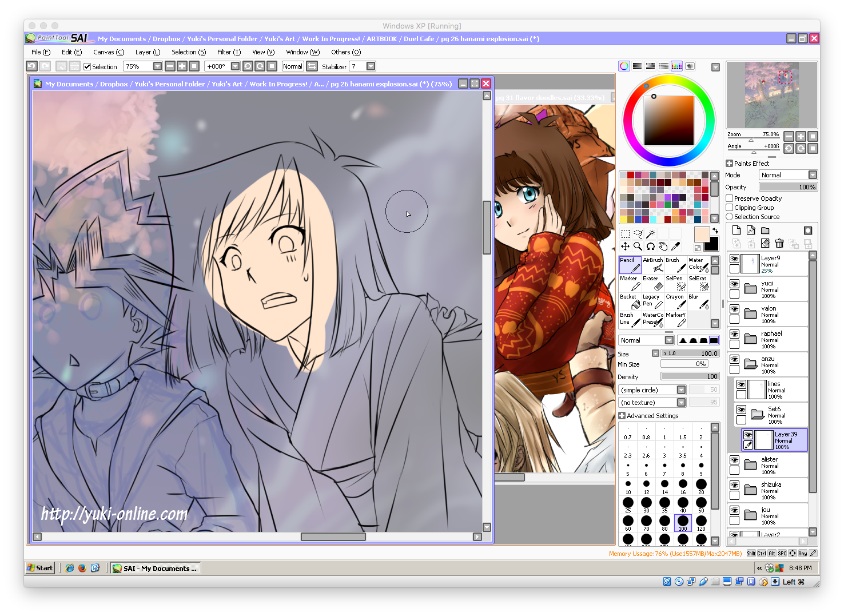Adjust the layer Opacity slider
844x616 pixels.
(789, 187)
